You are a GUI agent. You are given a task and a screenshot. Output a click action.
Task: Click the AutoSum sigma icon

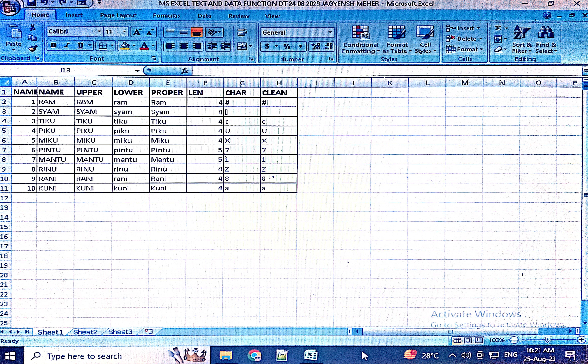coord(498,28)
